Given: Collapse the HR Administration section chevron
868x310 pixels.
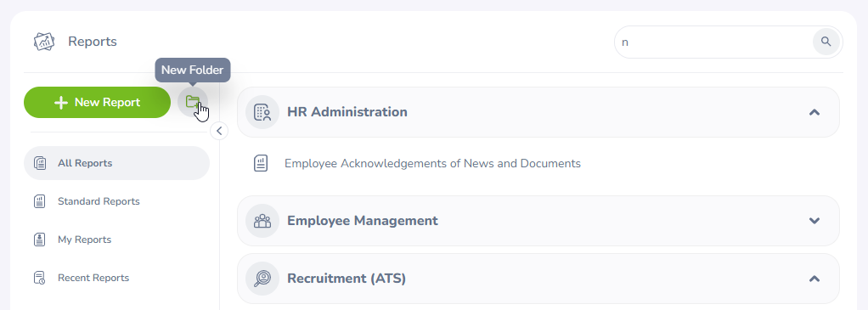Looking at the screenshot, I should point(814,112).
